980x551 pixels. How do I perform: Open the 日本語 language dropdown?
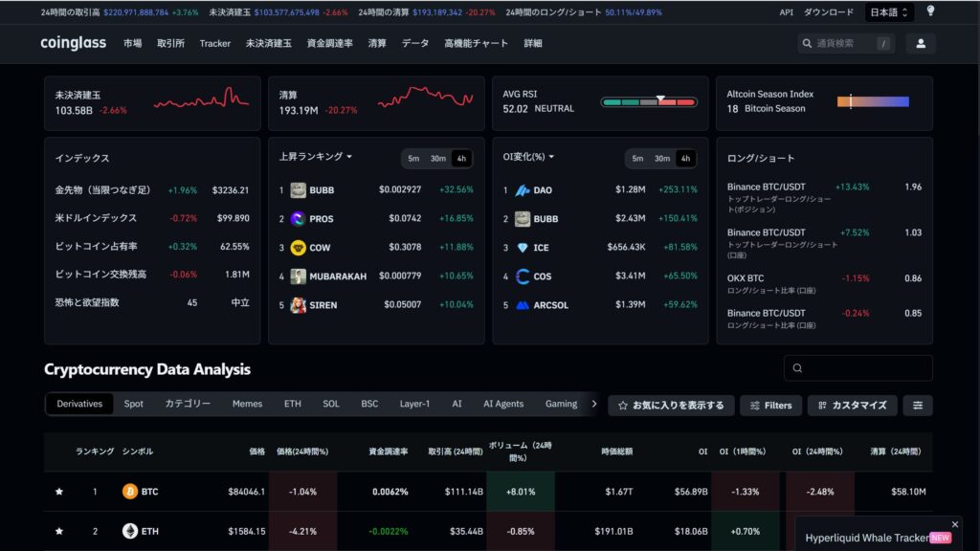pos(889,12)
